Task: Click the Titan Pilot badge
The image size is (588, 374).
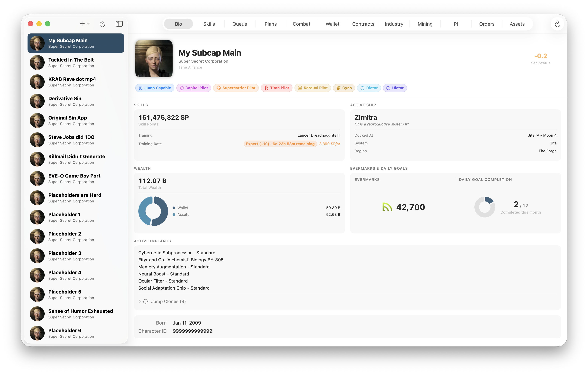Action: tap(276, 88)
